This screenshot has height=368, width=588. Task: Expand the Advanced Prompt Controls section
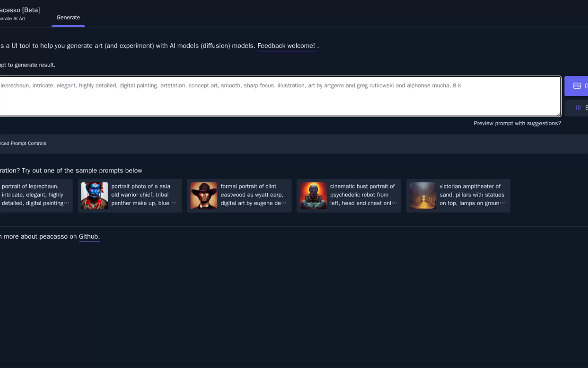pyautogui.click(x=23, y=143)
